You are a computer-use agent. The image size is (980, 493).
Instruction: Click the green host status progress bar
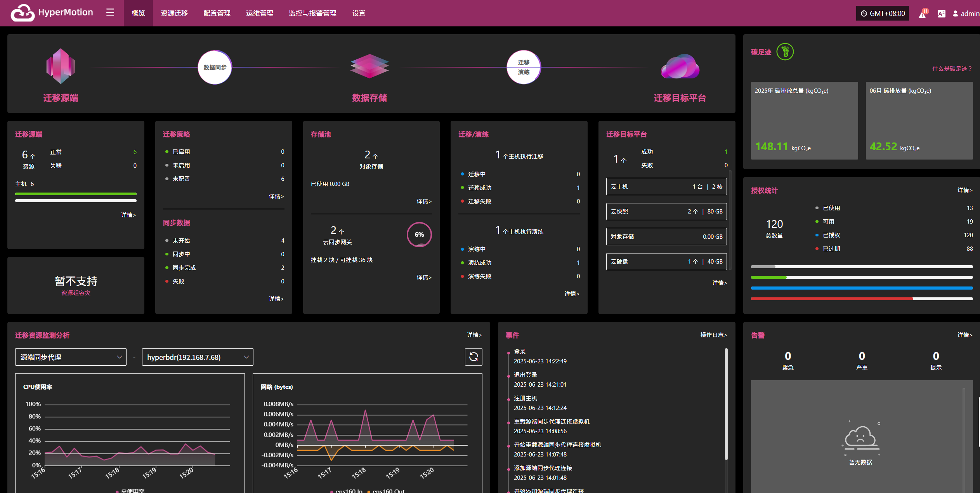coord(76,193)
